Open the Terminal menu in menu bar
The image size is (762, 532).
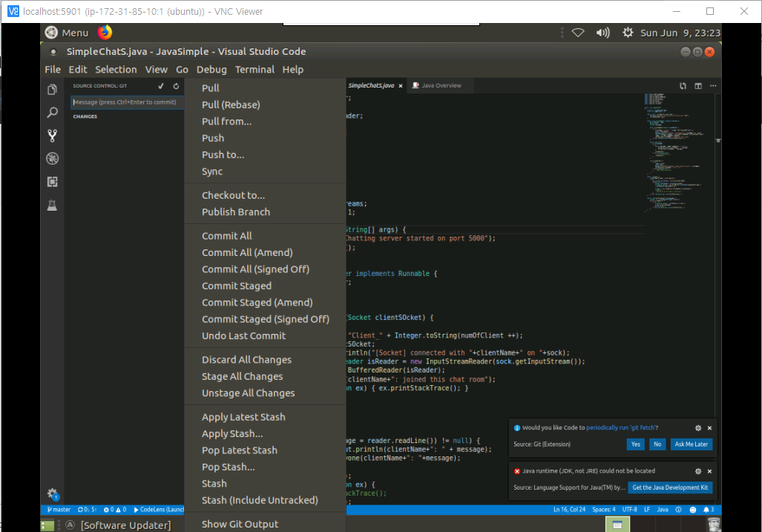254,70
